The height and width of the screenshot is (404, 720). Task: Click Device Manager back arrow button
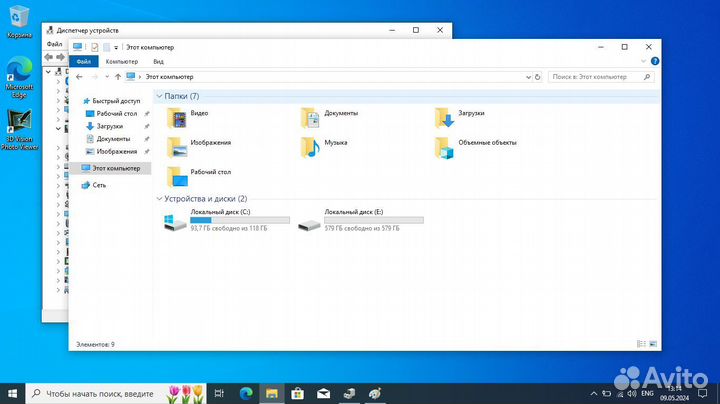49,57
